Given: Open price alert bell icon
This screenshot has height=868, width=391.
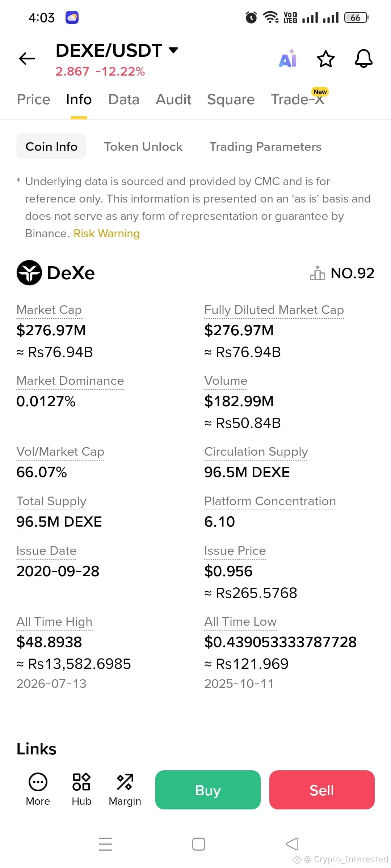Looking at the screenshot, I should click(363, 59).
